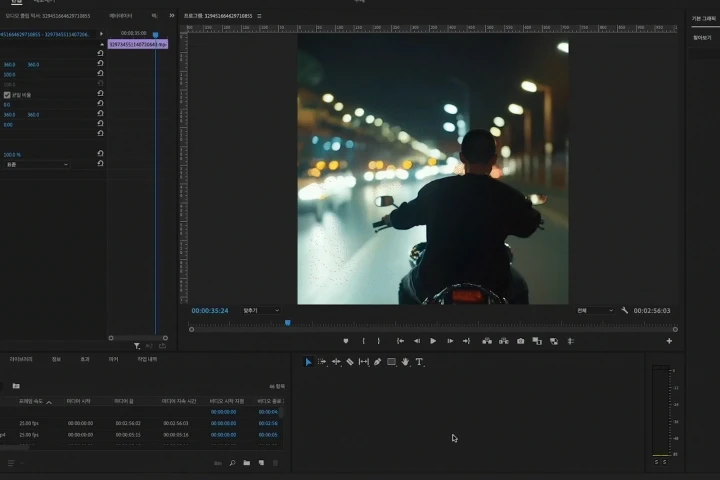Reset the 표준 blend mode row
Image resolution: width=720 pixels, height=480 pixels.
tap(100, 163)
